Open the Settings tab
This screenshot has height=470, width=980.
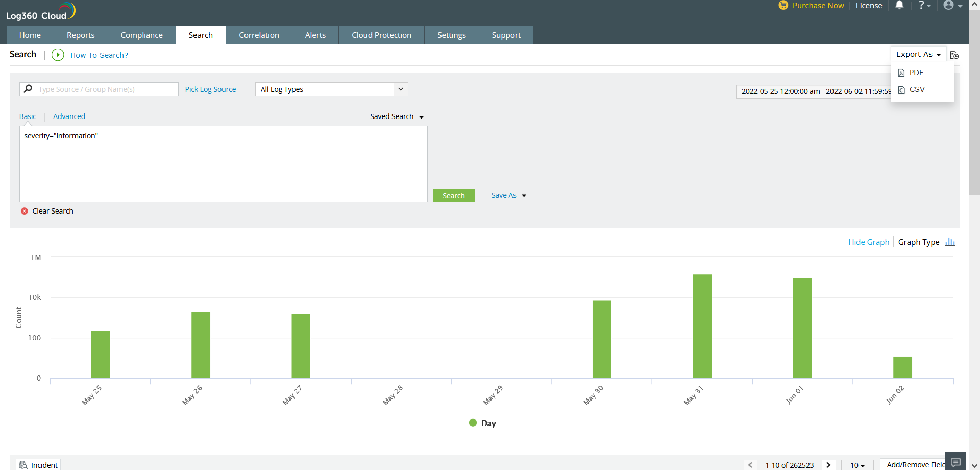452,35
